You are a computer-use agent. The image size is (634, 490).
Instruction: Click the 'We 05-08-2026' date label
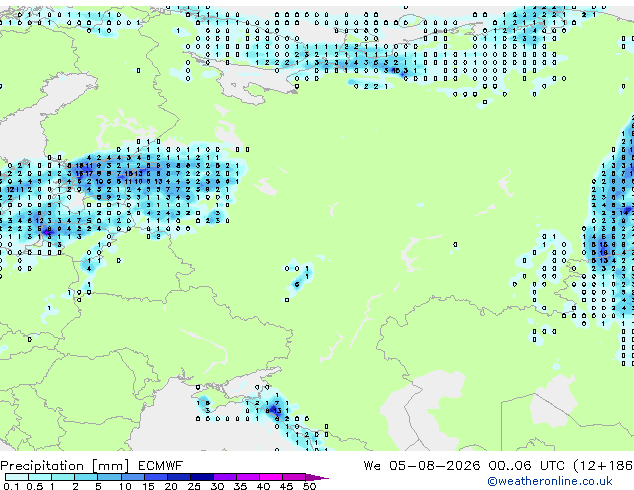coord(422,466)
